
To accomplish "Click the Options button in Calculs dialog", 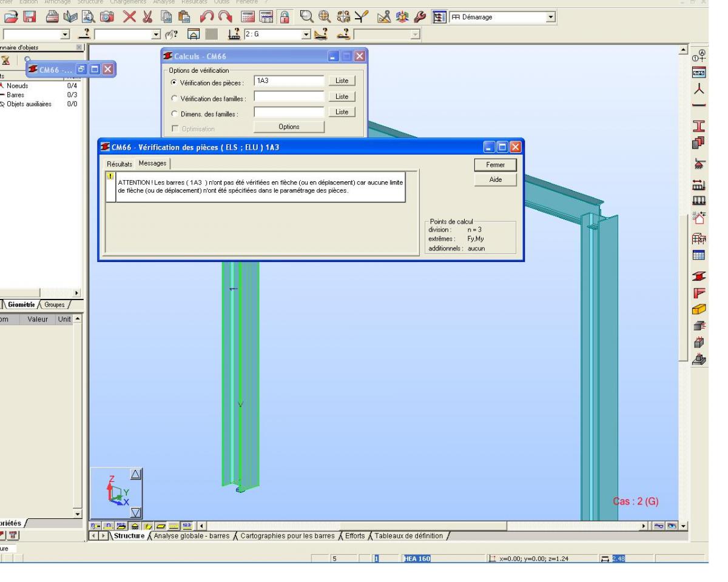I will (289, 127).
